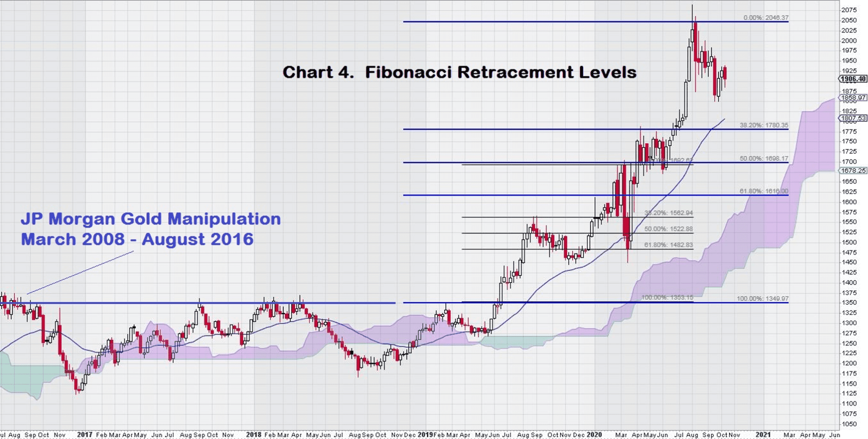
Task: Click the 2017 year label on time axis
Action: 85,435
